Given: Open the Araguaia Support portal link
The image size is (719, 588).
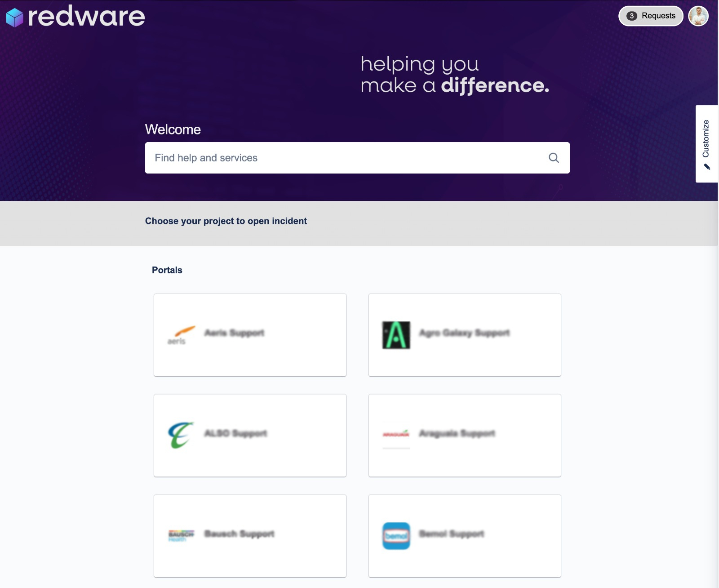Looking at the screenshot, I should click(x=457, y=433).
